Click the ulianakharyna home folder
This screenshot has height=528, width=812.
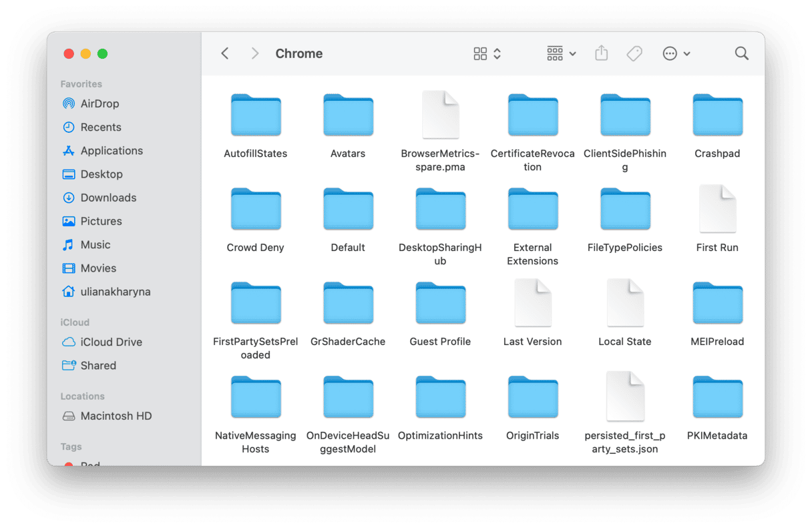pos(115,292)
